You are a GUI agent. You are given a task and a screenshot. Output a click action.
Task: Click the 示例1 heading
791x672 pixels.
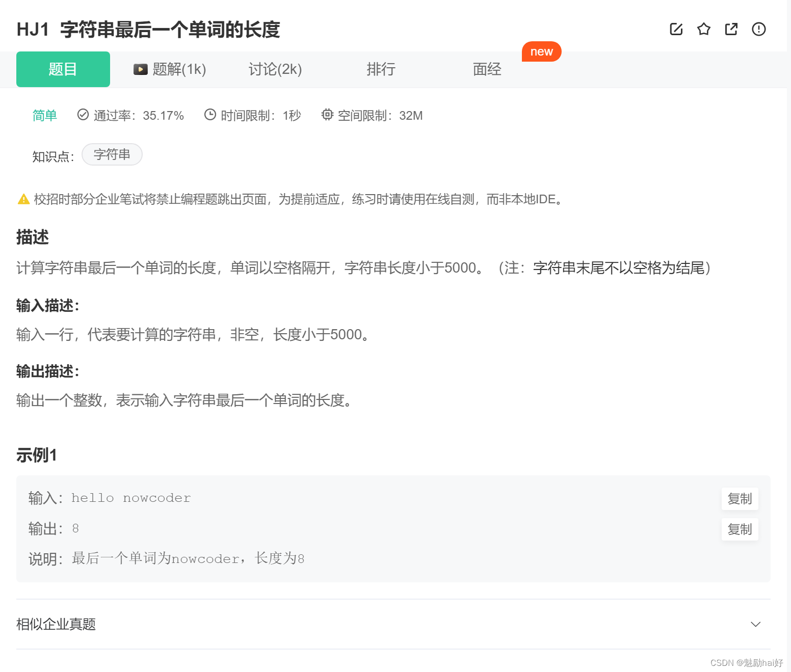click(37, 455)
